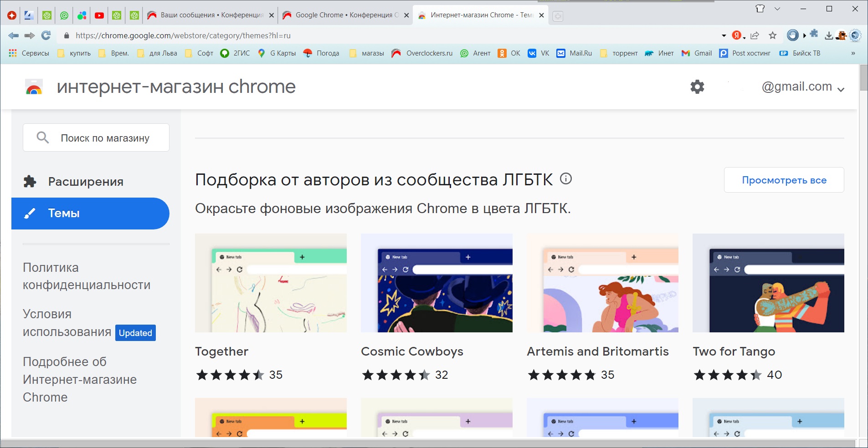Open the Cosmic Cowboys theme thumbnail
Screen dimensions: 868x448
[x=437, y=283]
